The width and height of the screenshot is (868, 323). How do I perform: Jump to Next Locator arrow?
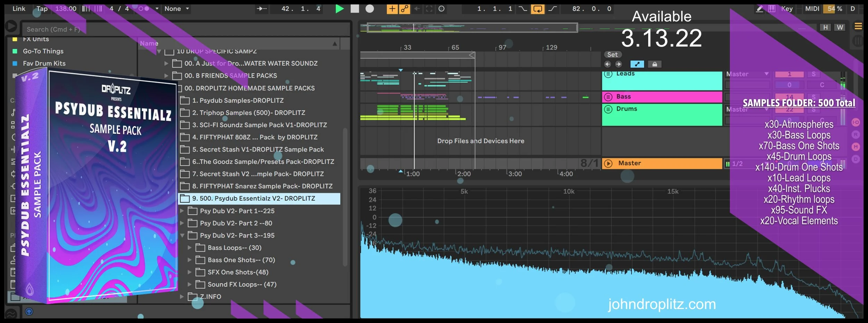tap(619, 64)
